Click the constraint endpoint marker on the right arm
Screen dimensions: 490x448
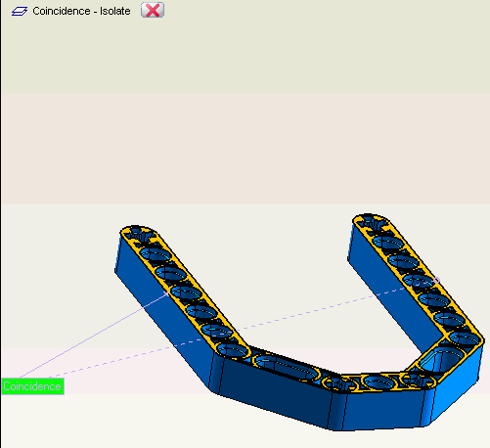click(437, 280)
